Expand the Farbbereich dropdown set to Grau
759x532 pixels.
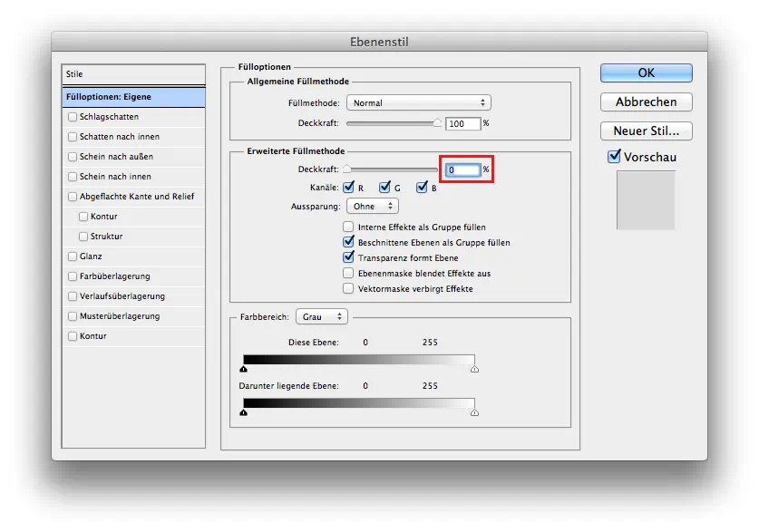point(322,316)
